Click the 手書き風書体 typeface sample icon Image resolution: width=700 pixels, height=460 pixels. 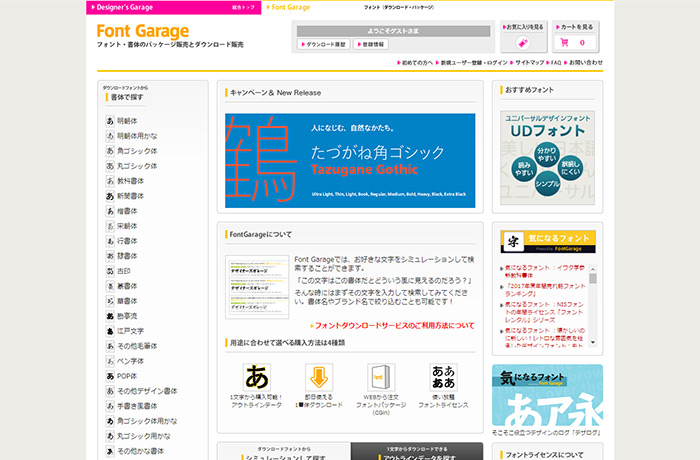[x=110, y=406]
